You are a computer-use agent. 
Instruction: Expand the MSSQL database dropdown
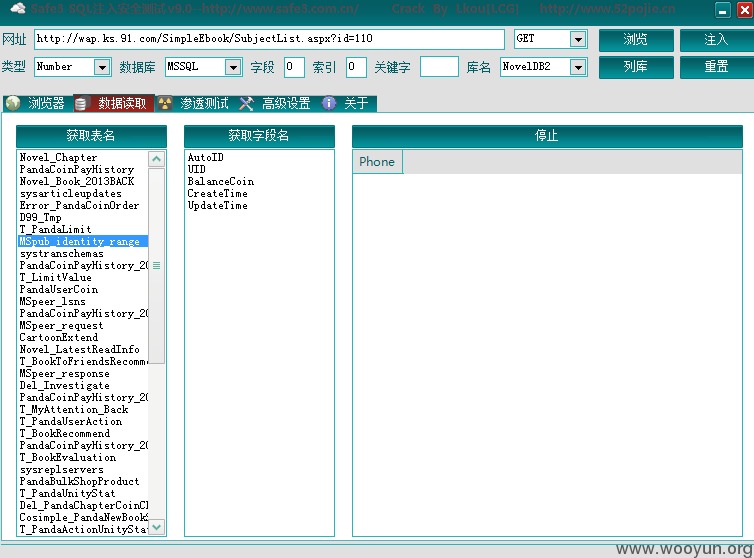233,67
